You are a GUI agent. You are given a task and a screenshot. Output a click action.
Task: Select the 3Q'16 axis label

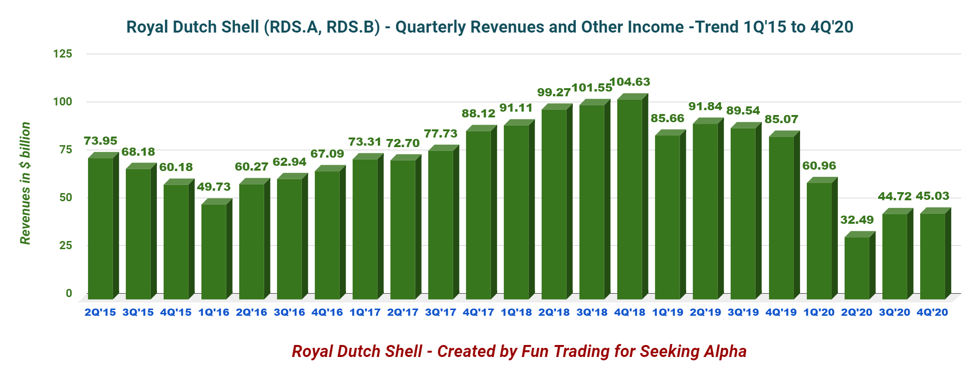(290, 312)
